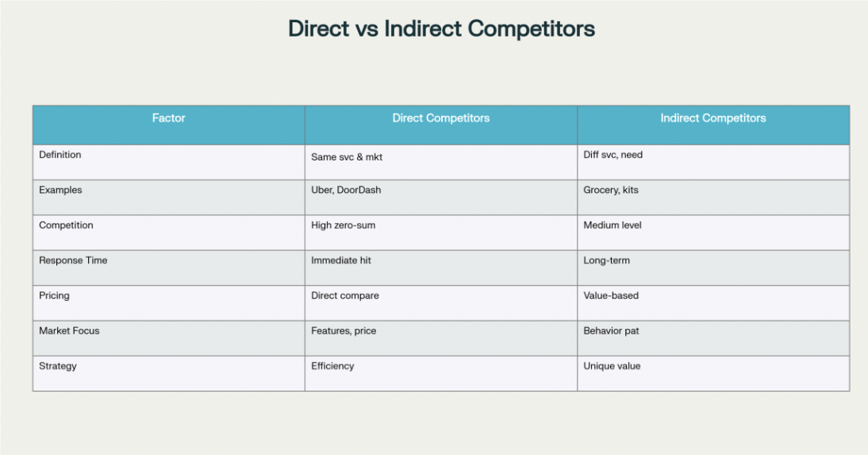Screen dimensions: 868x459
Task: Select the Direct Competitors column header
Action: point(440,118)
